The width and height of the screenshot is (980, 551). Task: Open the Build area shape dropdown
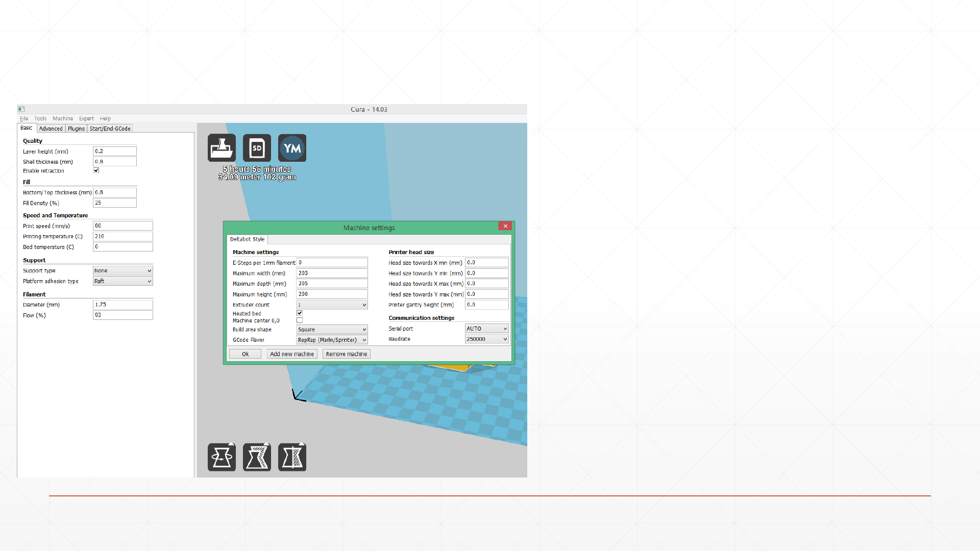pyautogui.click(x=332, y=330)
